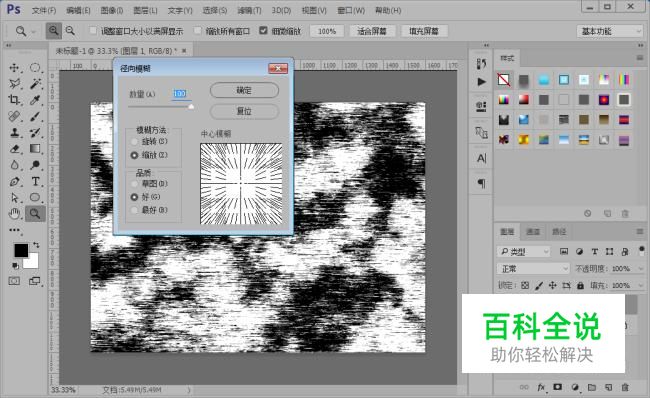Enable 调整窗口大小以满屏显示 checkbox
This screenshot has width=650, height=398.
point(93,30)
